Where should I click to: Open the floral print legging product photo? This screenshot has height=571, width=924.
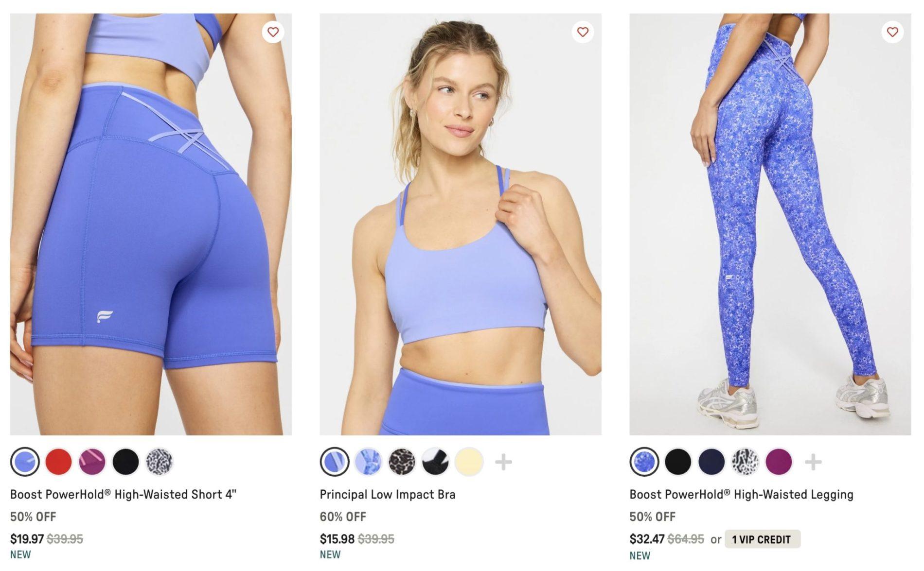pos(770,224)
